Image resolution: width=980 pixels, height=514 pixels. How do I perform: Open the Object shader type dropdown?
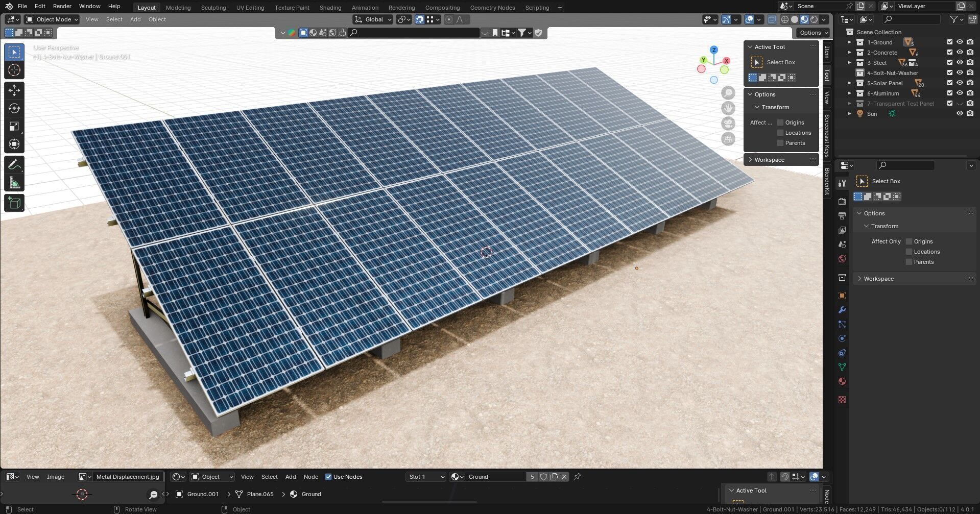pyautogui.click(x=212, y=477)
